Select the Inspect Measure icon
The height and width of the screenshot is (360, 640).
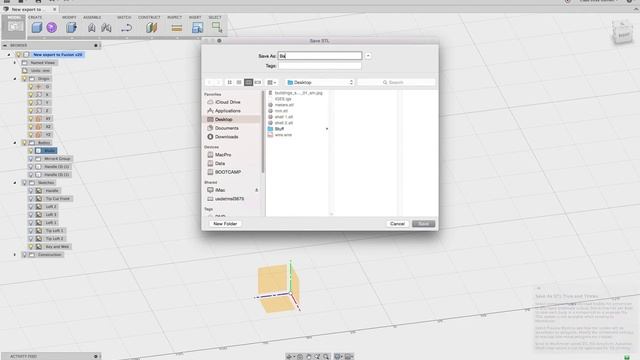point(177,28)
